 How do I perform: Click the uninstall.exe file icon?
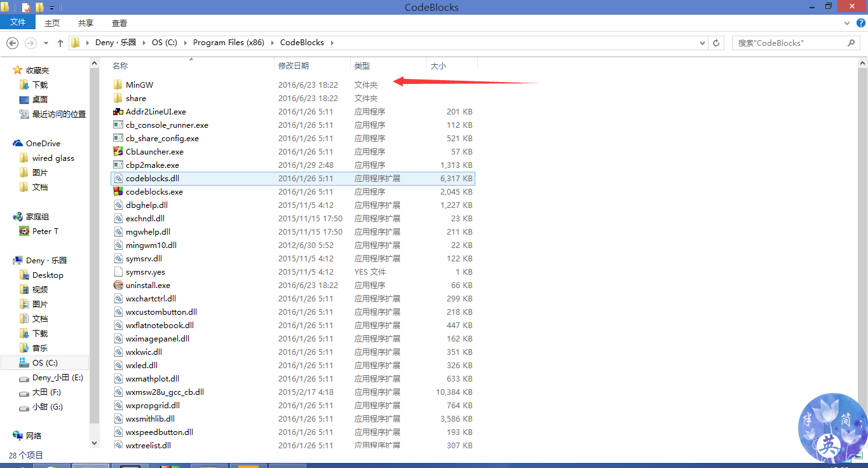tap(118, 285)
